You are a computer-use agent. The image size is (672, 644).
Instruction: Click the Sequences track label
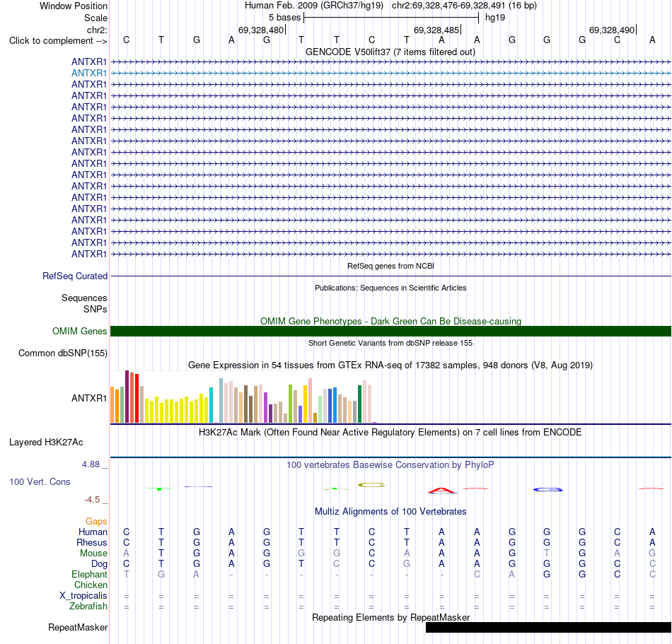[84, 298]
